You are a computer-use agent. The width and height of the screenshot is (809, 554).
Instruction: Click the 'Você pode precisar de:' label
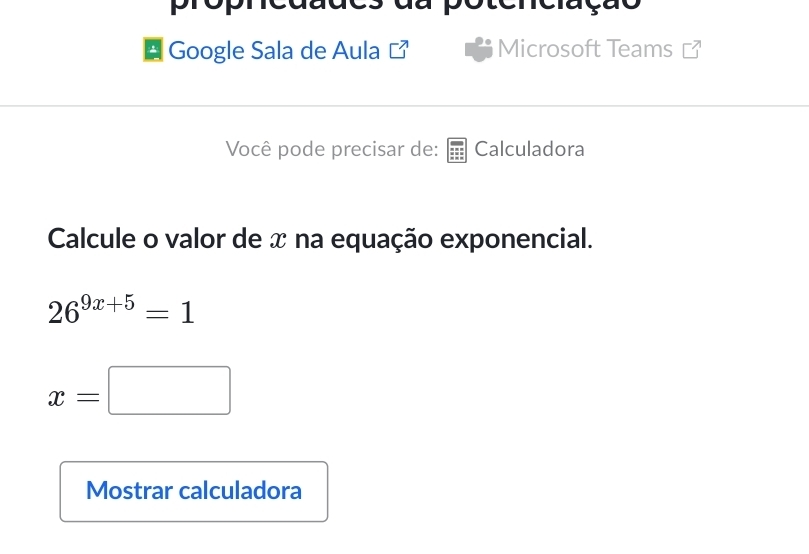tap(331, 150)
